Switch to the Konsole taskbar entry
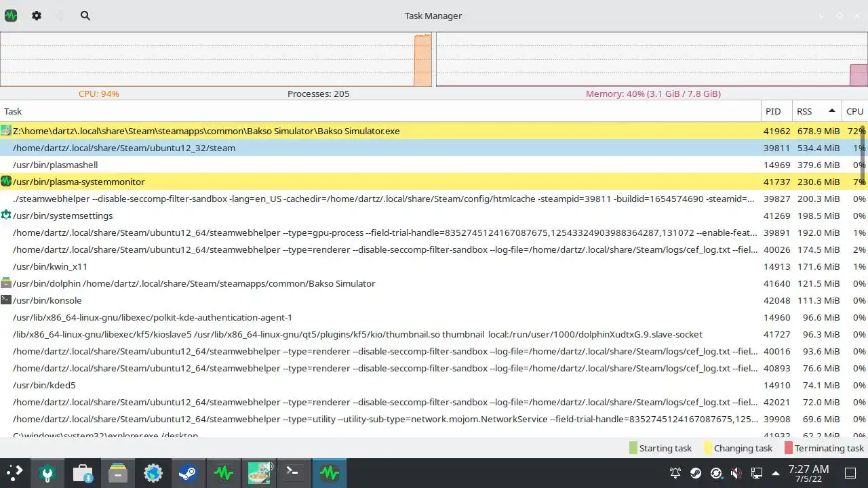Screen dimensions: 868x488 point(294,472)
